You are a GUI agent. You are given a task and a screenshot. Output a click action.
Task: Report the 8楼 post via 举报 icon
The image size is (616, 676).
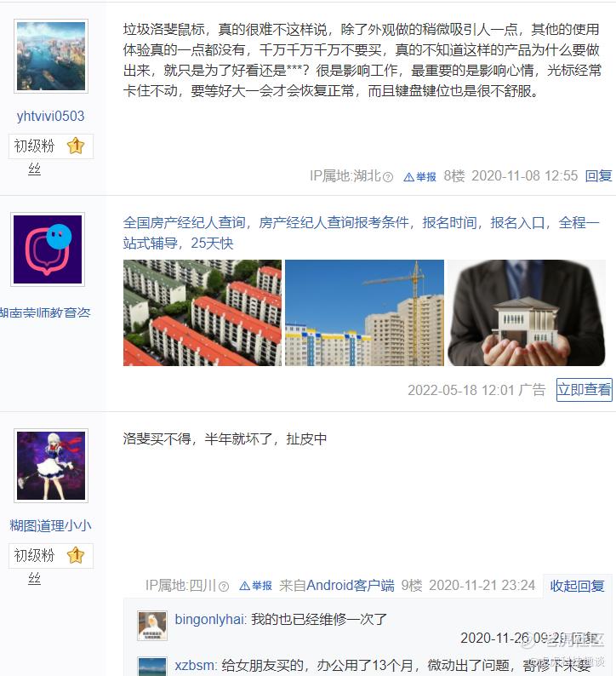pyautogui.click(x=420, y=177)
